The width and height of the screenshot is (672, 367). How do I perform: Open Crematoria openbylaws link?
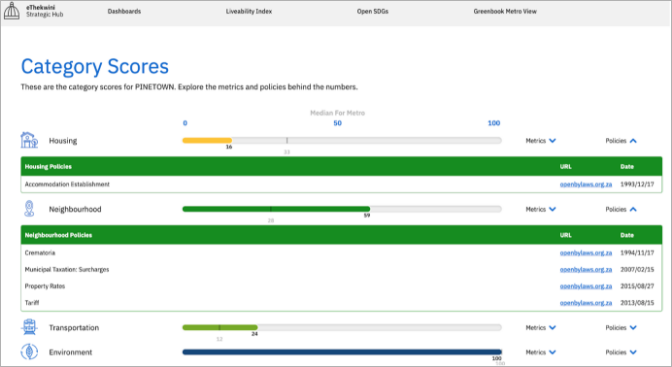point(586,253)
